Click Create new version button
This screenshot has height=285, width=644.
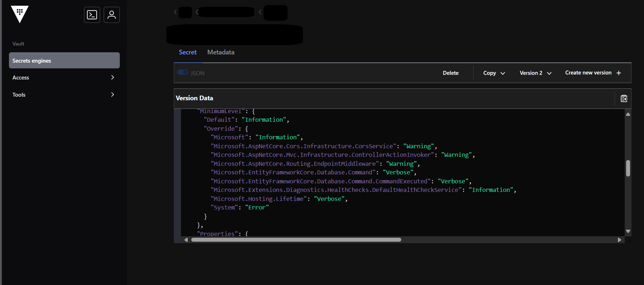pos(593,73)
